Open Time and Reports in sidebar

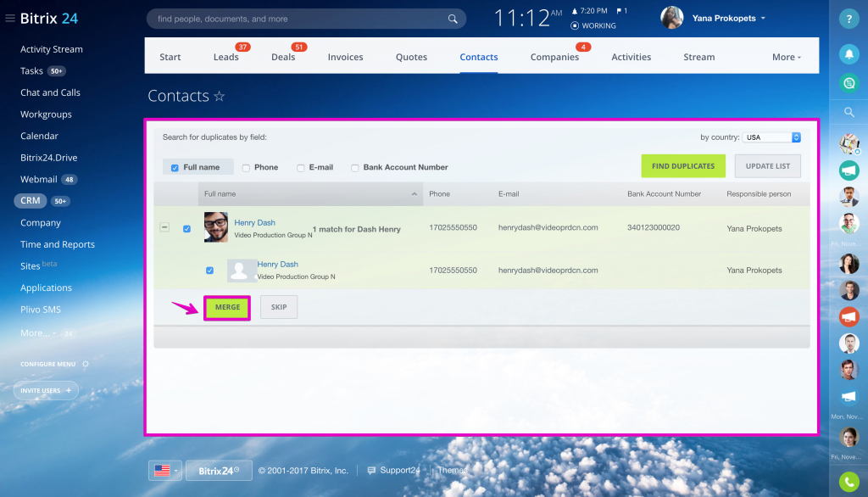(58, 244)
